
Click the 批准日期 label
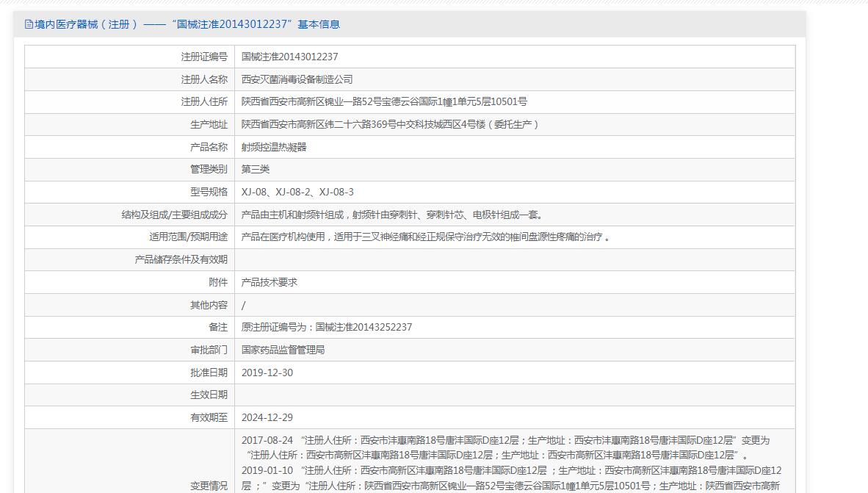click(x=209, y=373)
